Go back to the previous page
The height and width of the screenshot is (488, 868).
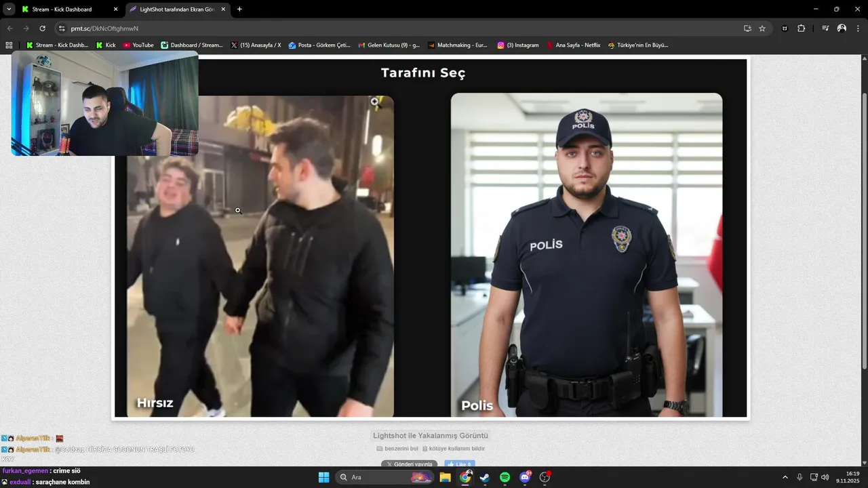(9, 28)
